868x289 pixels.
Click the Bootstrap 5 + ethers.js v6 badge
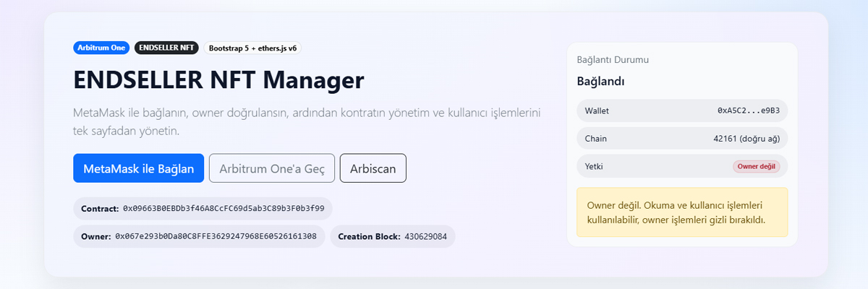(253, 48)
